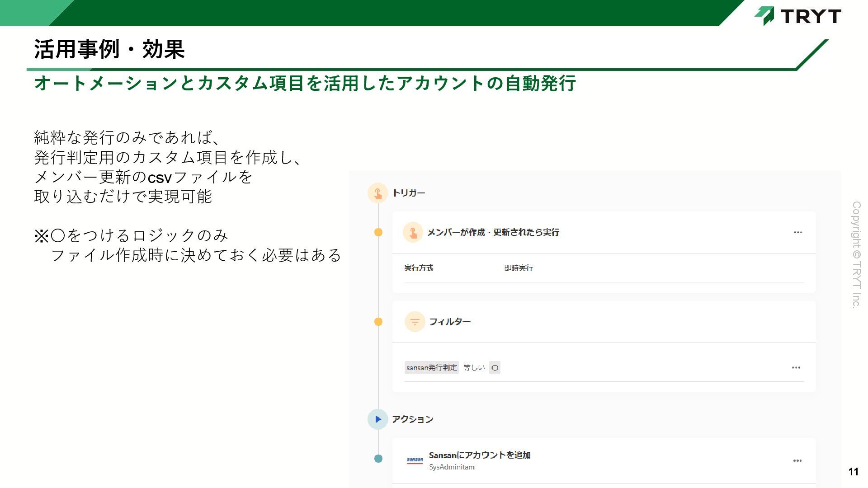
Task: Click the hand icon beside メンバーが作成・更新されたら実行
Action: tap(413, 232)
